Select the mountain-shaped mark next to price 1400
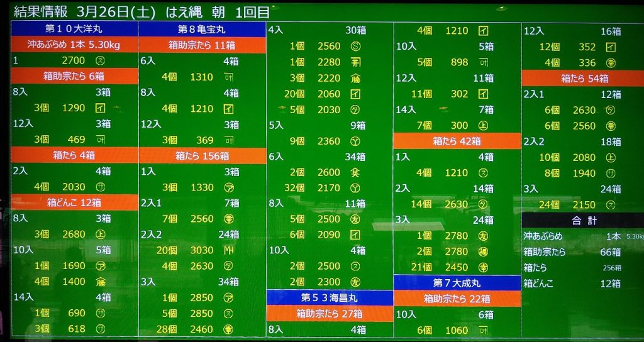This screenshot has height=342, width=644. 100,281
